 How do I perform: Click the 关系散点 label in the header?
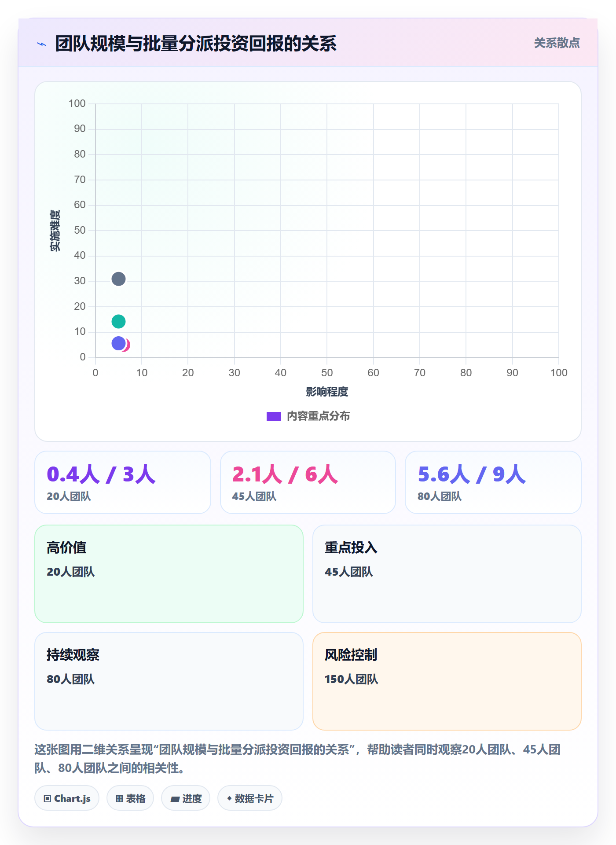click(x=557, y=43)
